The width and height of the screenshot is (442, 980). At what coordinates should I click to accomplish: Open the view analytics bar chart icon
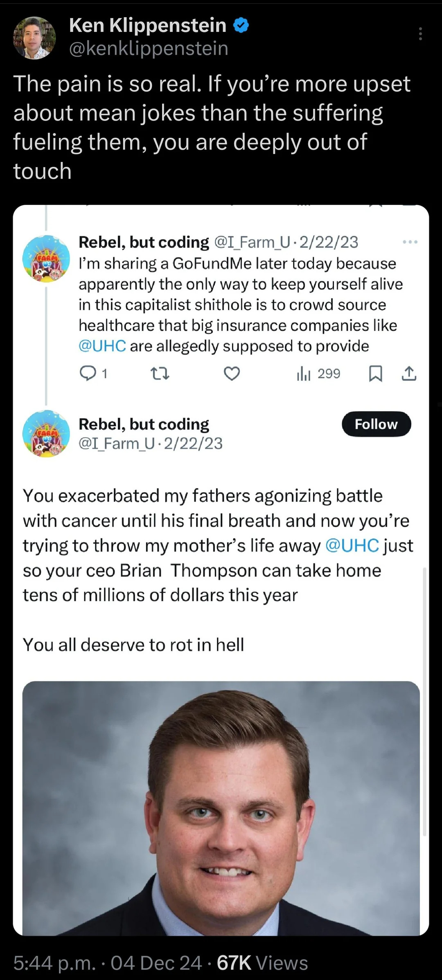pos(304,373)
